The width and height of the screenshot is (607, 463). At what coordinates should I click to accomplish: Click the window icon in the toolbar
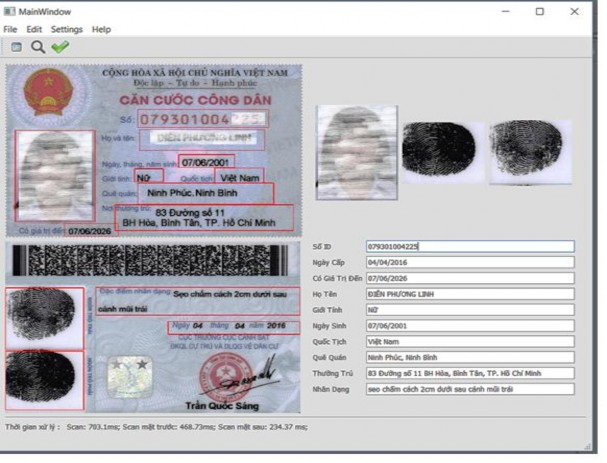coord(16,46)
